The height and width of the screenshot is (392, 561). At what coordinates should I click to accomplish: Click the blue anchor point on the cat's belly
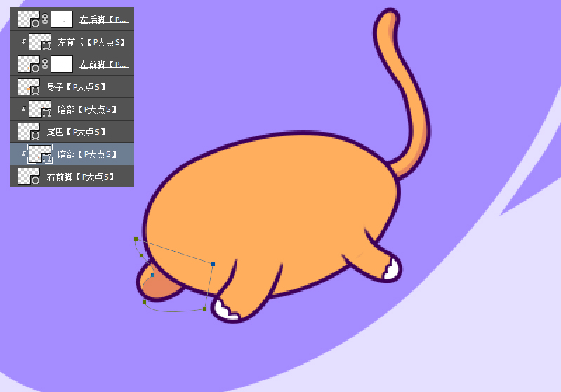pos(213,264)
